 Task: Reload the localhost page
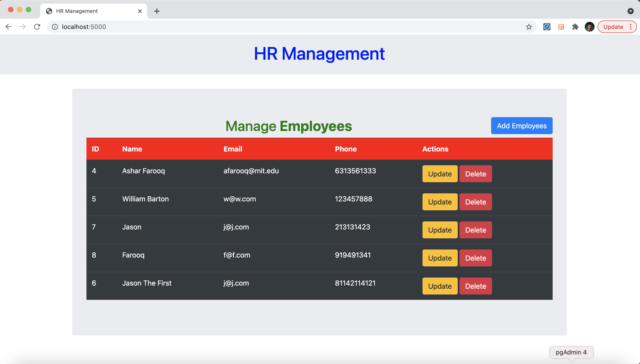pyautogui.click(x=37, y=27)
